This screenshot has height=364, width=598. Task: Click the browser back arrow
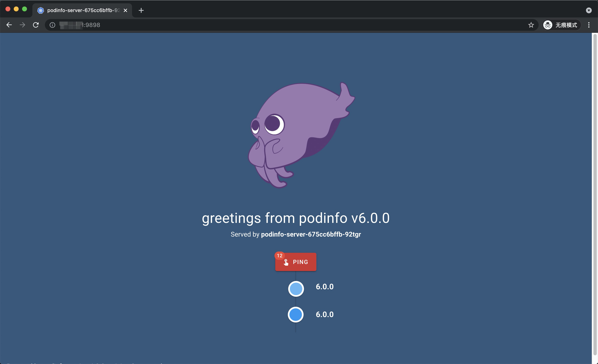coord(9,25)
